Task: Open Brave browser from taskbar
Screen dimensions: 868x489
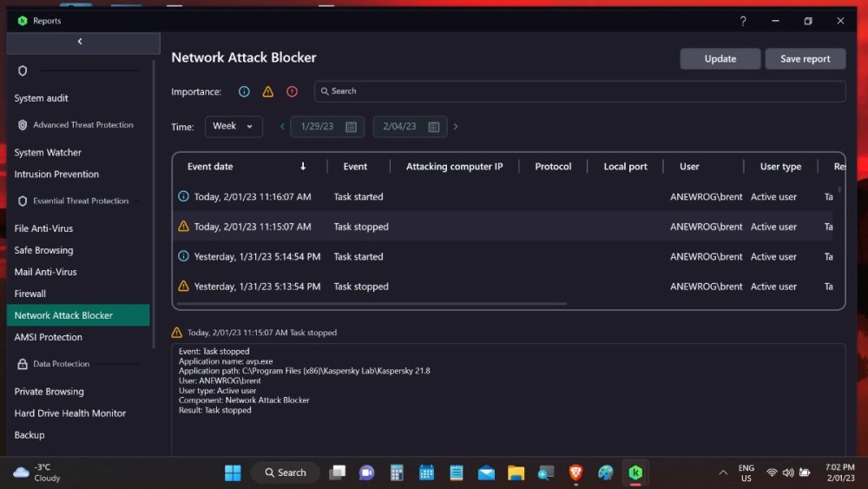Action: click(x=575, y=473)
